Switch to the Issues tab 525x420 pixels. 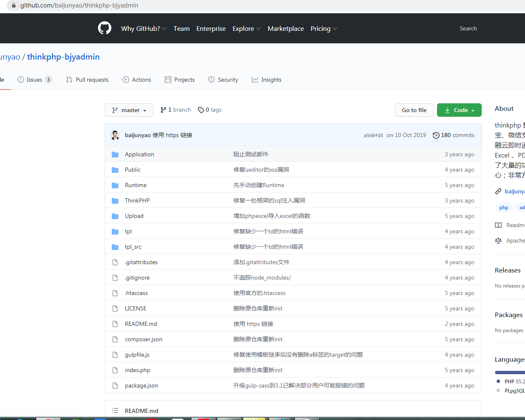tap(35, 80)
